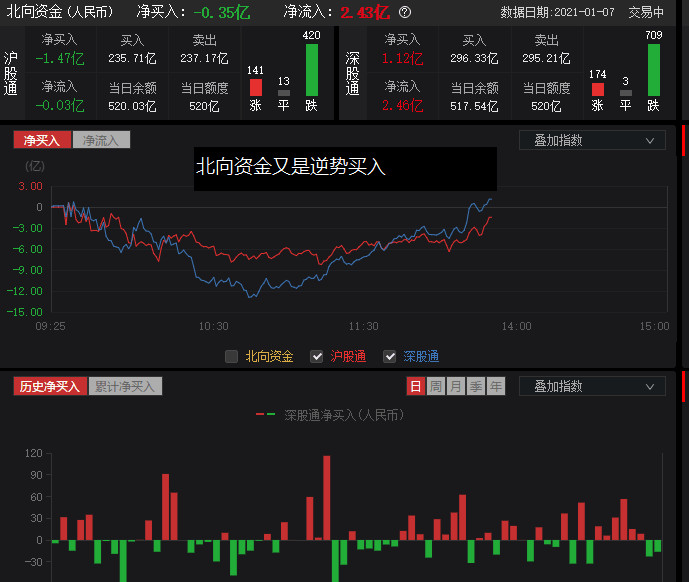Click the red 涨 bar in 深股通 panel
Screen dimensions: 689x582
(598, 89)
